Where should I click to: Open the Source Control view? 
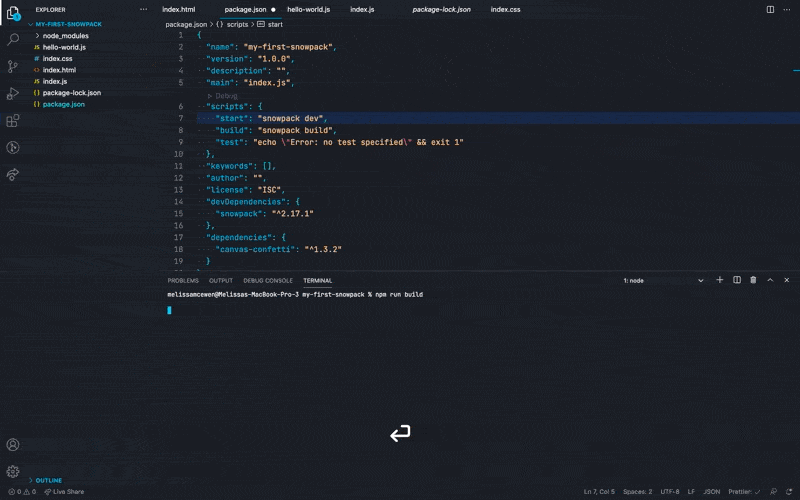coord(13,66)
